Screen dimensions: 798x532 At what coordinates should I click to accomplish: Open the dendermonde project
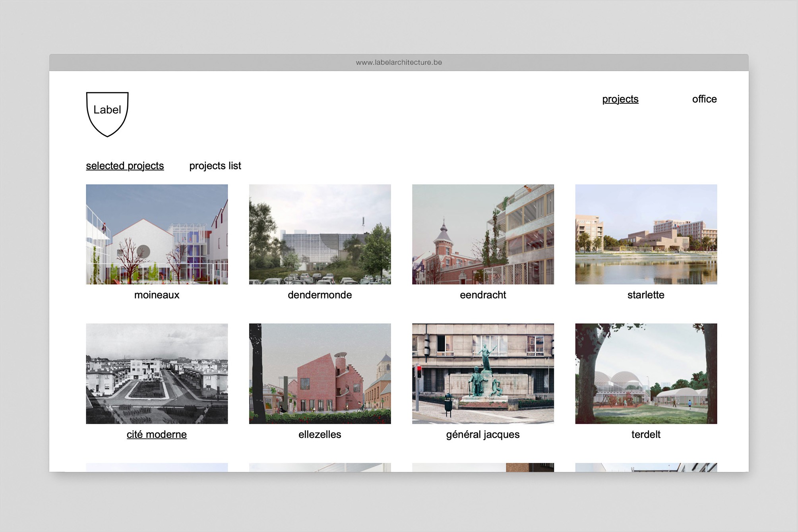(320, 234)
